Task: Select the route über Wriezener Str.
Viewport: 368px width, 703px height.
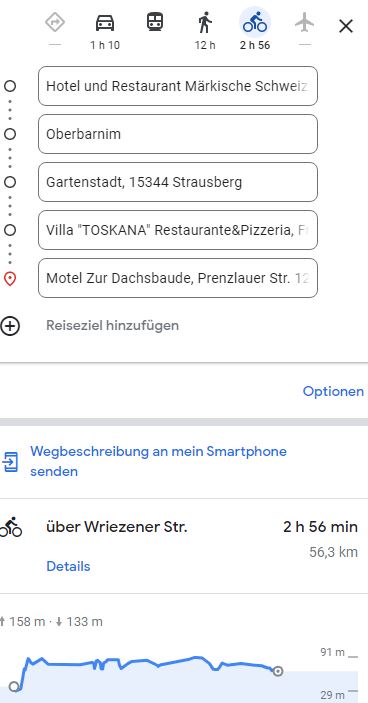Action: point(184,546)
